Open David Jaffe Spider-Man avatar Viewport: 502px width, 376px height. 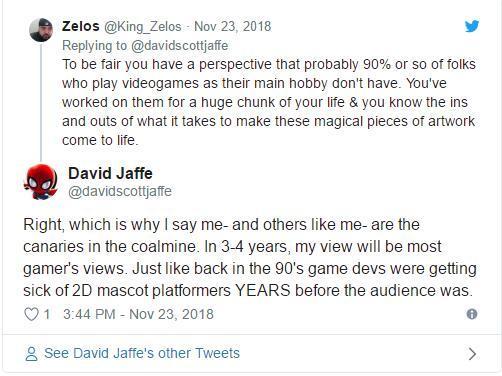point(41,182)
